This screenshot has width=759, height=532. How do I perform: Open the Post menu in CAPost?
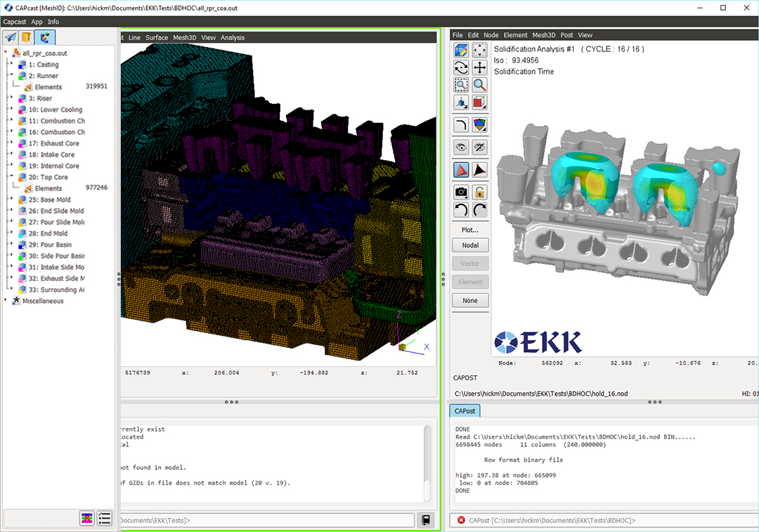[x=566, y=35]
